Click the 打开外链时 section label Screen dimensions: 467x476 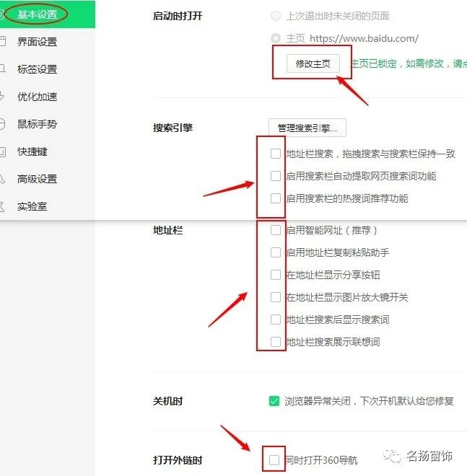(x=178, y=460)
